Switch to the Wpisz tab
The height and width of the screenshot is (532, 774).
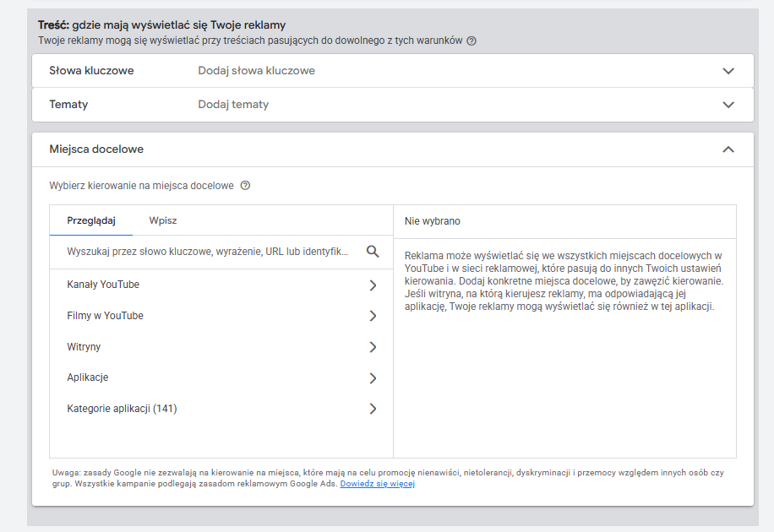click(x=163, y=220)
